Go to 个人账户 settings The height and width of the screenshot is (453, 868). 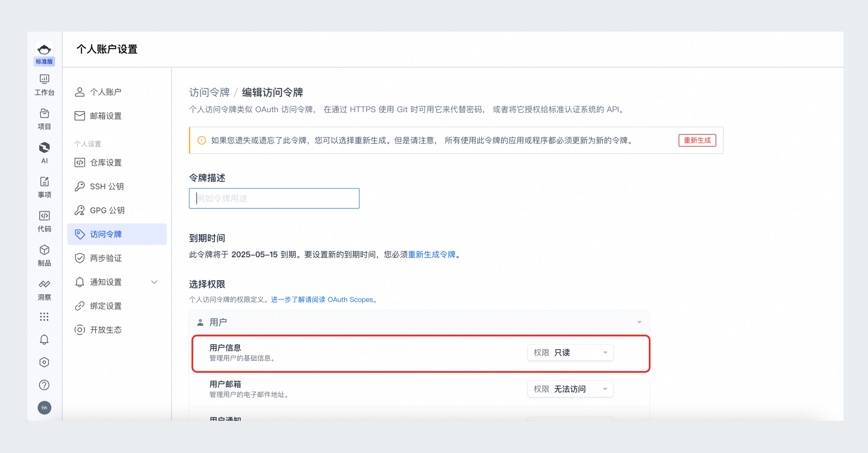[117, 92]
